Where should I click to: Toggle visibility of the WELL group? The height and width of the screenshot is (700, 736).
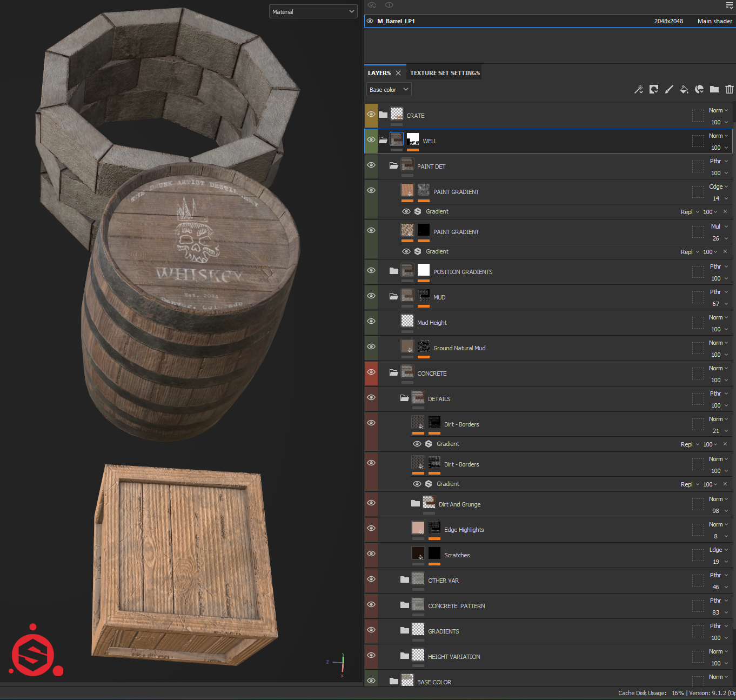(x=371, y=139)
